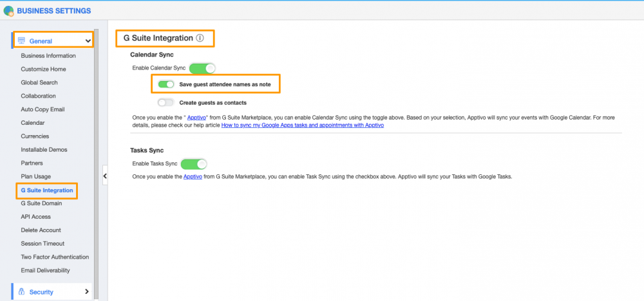
Task: Open Two Factor Authentication settings
Action: (55, 257)
